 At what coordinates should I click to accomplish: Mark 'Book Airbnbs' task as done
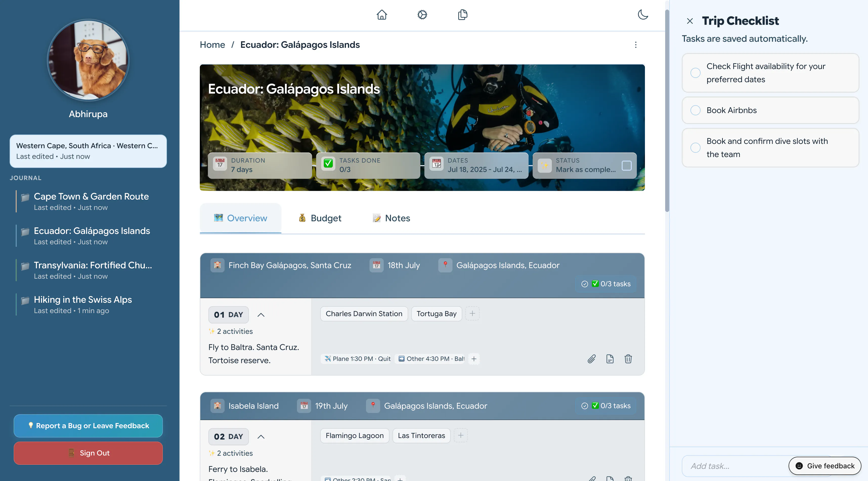pos(696,110)
